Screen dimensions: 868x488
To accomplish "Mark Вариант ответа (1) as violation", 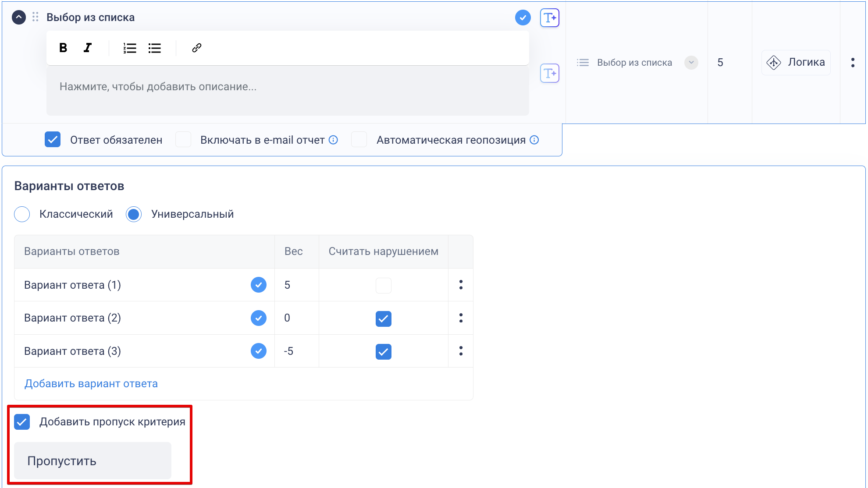I will pyautogui.click(x=383, y=285).
